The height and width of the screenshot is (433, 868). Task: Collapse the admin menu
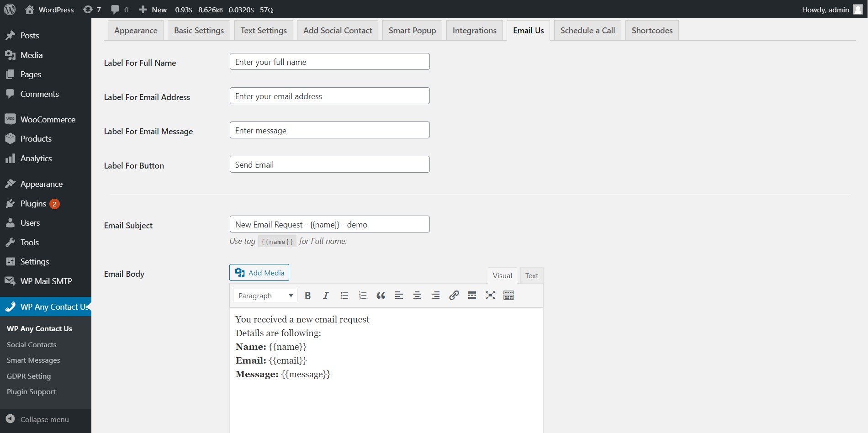[38, 419]
